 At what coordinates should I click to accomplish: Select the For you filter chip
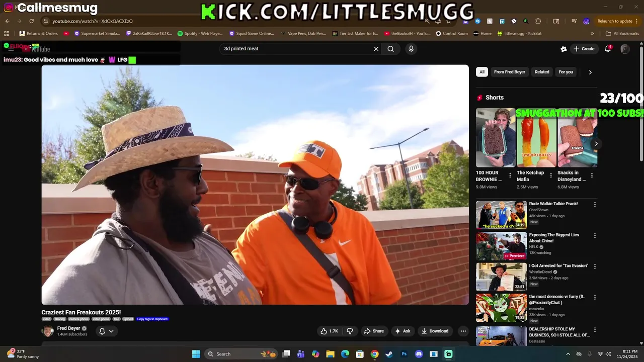(566, 72)
